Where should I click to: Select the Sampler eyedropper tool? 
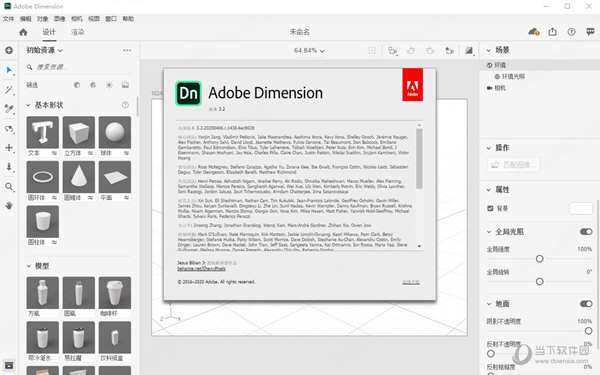tap(9, 109)
